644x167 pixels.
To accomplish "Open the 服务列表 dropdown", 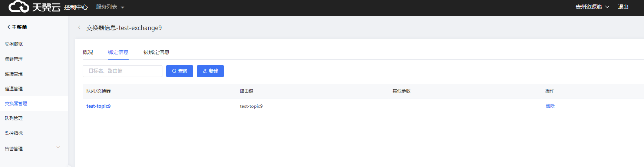I will tap(110, 7).
